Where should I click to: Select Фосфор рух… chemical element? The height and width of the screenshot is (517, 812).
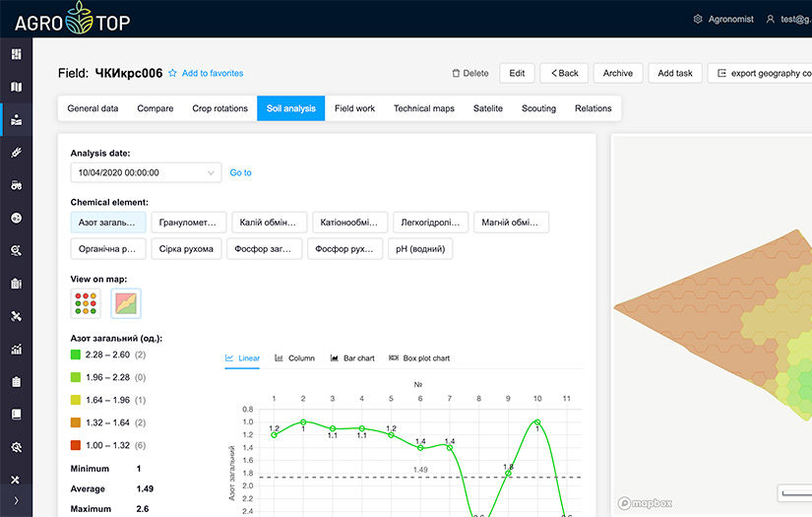tap(344, 249)
